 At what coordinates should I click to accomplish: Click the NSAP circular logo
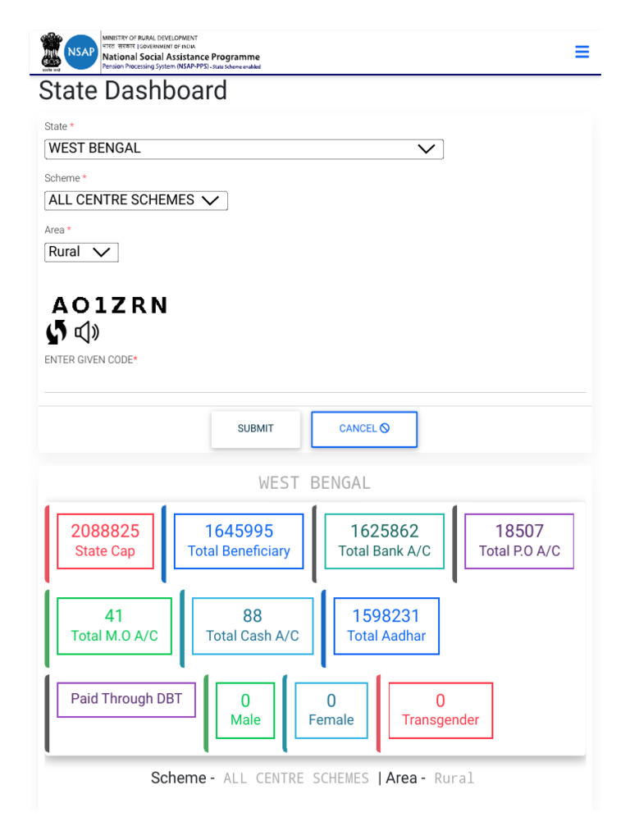81,52
